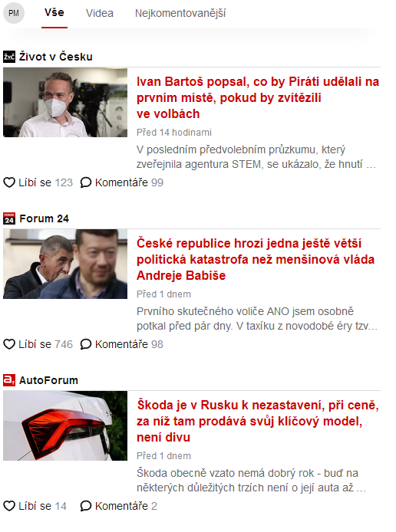Open comments bubble with 98 comments
Image resolution: width=396 pixels, height=532 pixels.
(x=86, y=344)
